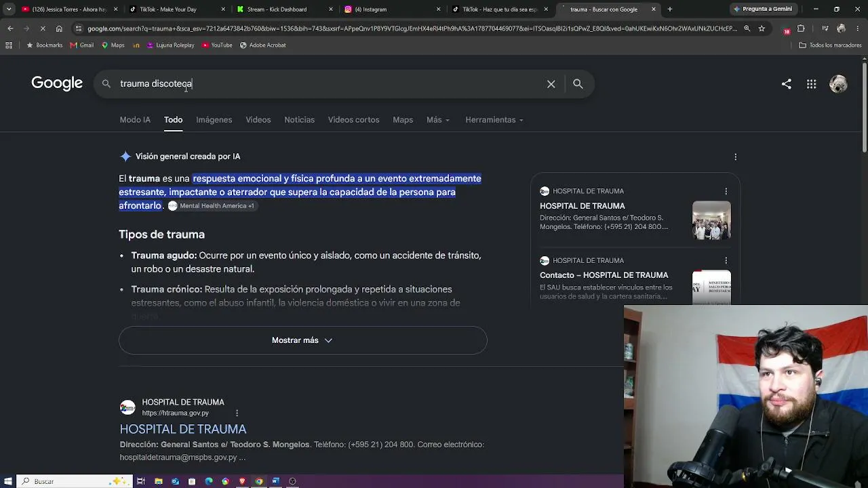Open Maps bookmark in bookmarks bar
The image size is (868, 488).
(x=113, y=45)
